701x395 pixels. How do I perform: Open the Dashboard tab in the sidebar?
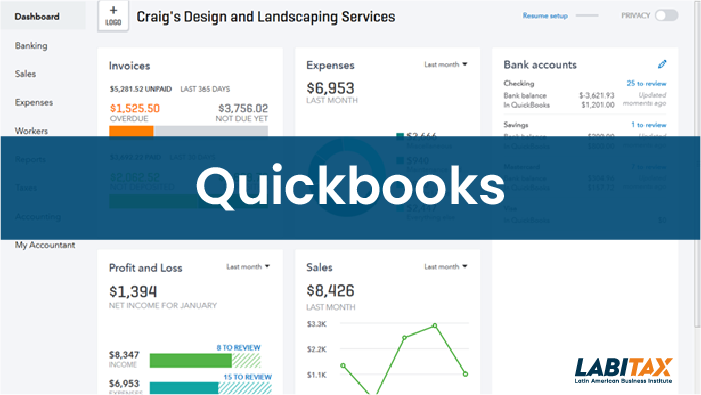click(x=37, y=17)
